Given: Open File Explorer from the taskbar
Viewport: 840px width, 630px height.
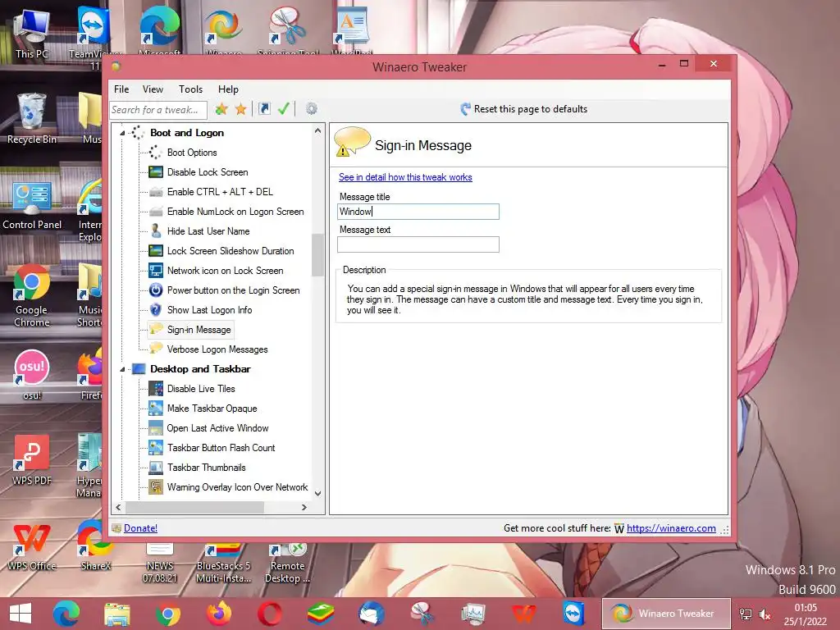Looking at the screenshot, I should [x=117, y=614].
